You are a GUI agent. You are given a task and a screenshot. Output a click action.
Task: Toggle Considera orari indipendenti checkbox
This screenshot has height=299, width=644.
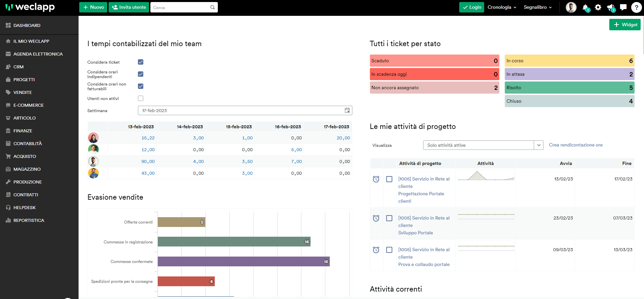tap(141, 74)
